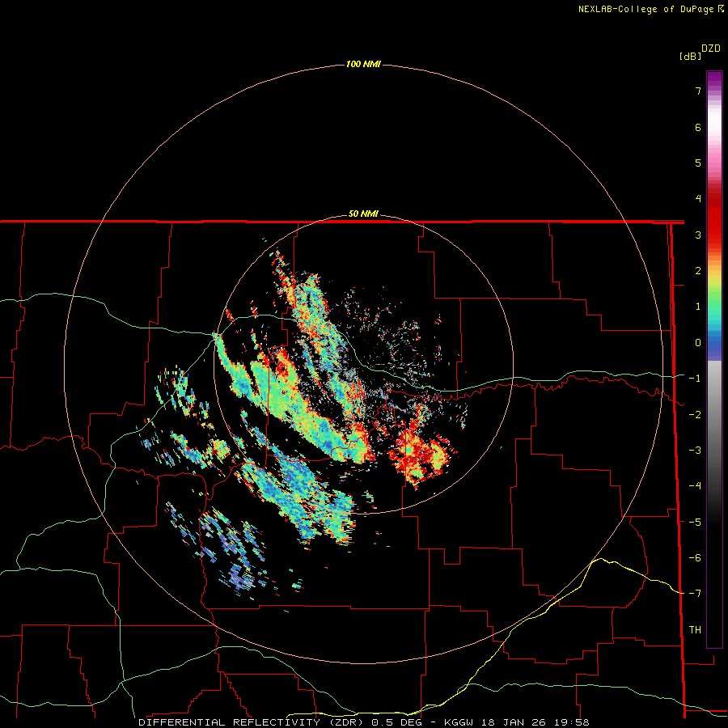Screen dimensions: 728x728
Task: Click the 4 value on the color scale
Action: 698,199
